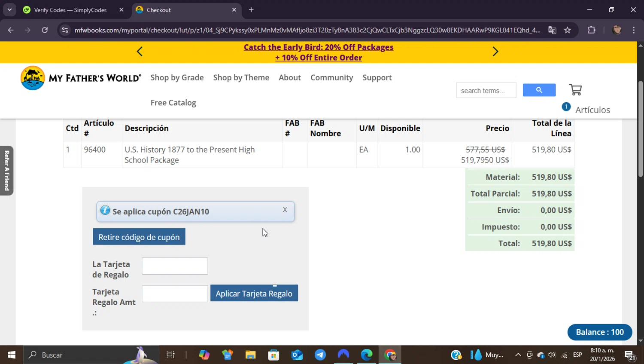Viewport: 644px width, 364px height.
Task: Show previous promo banner with left arrow
Action: tap(140, 52)
